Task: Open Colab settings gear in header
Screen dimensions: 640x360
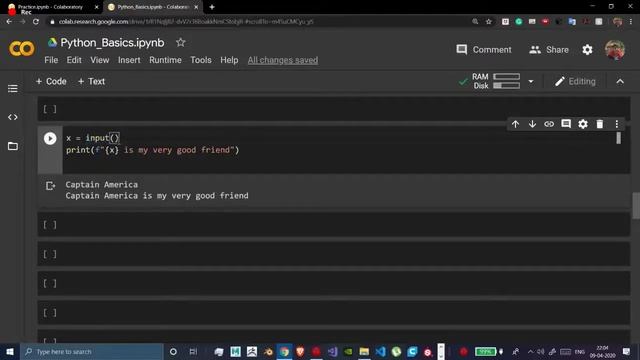Action: [587, 50]
